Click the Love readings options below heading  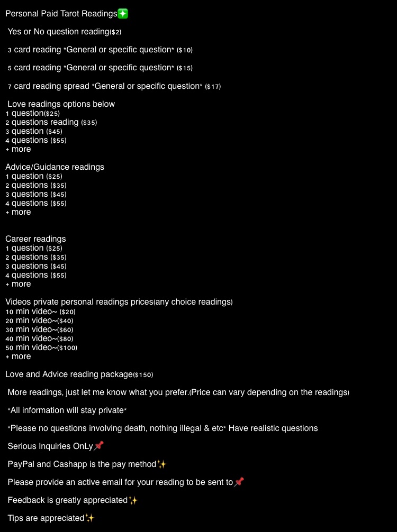tap(61, 104)
